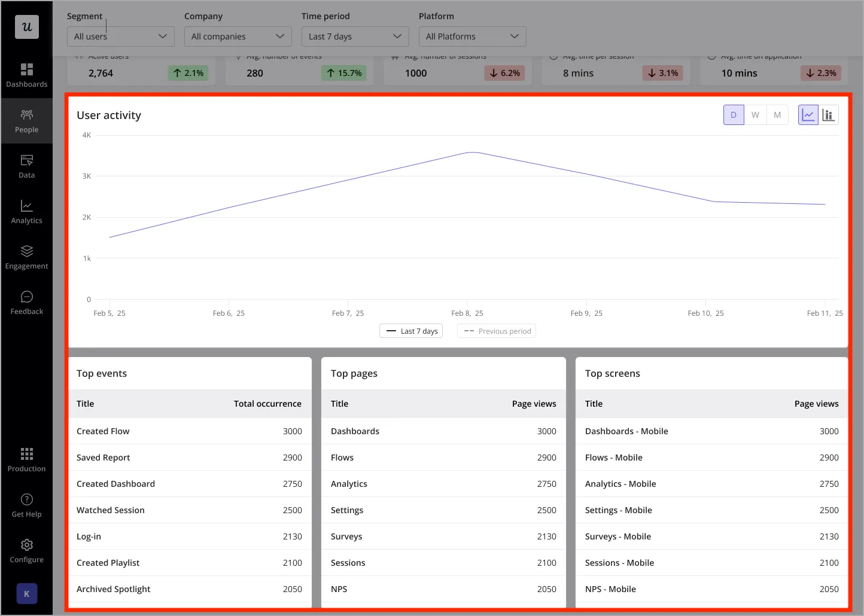Click the Top events panel title
Viewport: 864px width, 616px height.
coord(102,374)
